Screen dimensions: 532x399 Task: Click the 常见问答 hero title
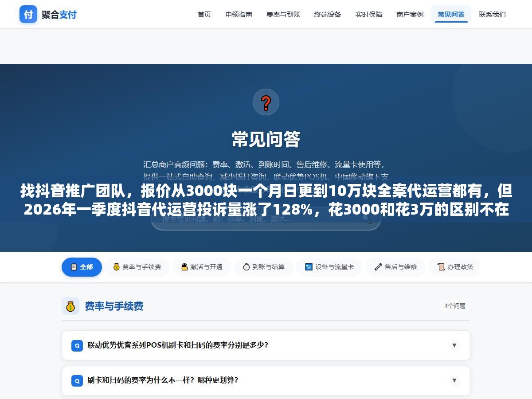266,139
